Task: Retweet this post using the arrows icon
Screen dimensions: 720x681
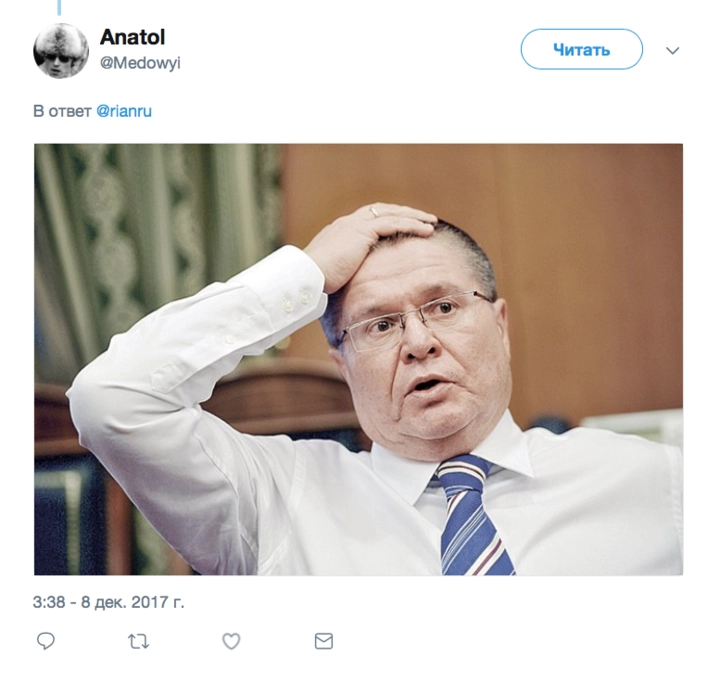Action: [x=138, y=642]
